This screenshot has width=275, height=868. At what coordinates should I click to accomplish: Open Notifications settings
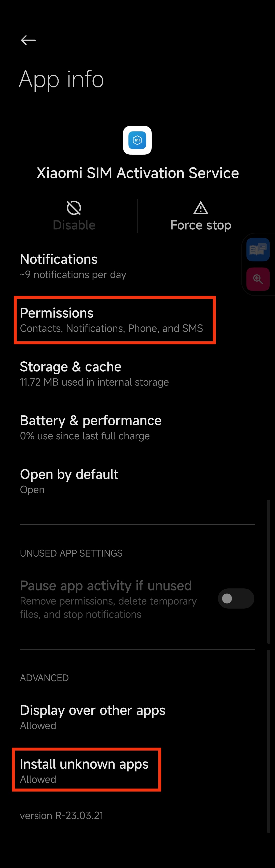tap(137, 266)
